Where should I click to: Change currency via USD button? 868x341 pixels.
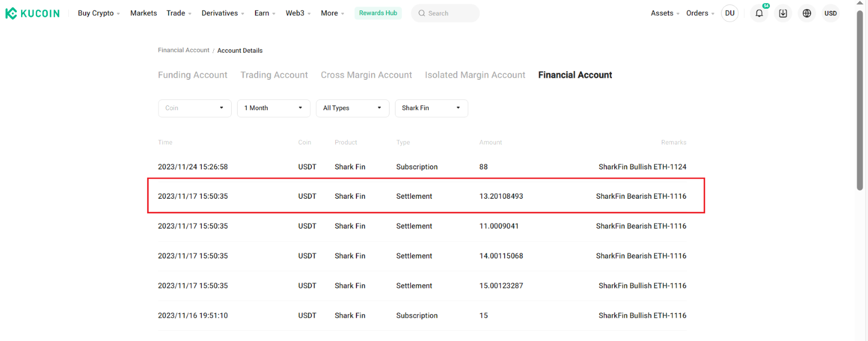point(831,14)
